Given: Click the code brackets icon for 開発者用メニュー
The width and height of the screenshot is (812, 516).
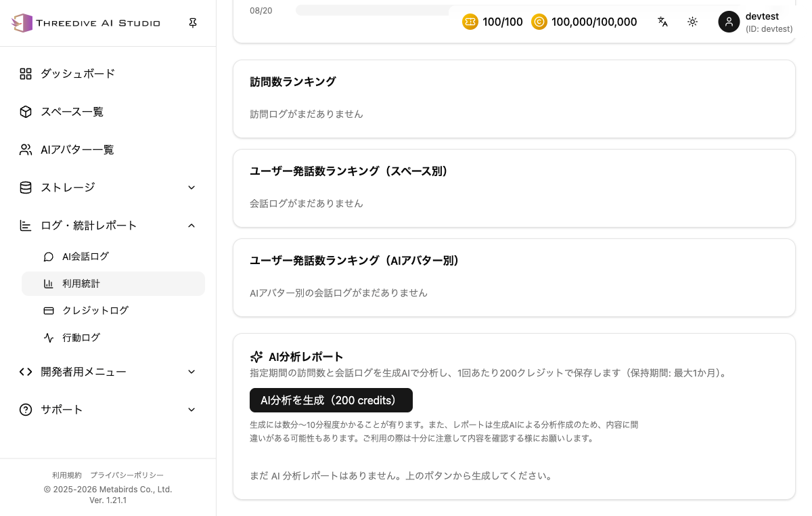Looking at the screenshot, I should 26,372.
